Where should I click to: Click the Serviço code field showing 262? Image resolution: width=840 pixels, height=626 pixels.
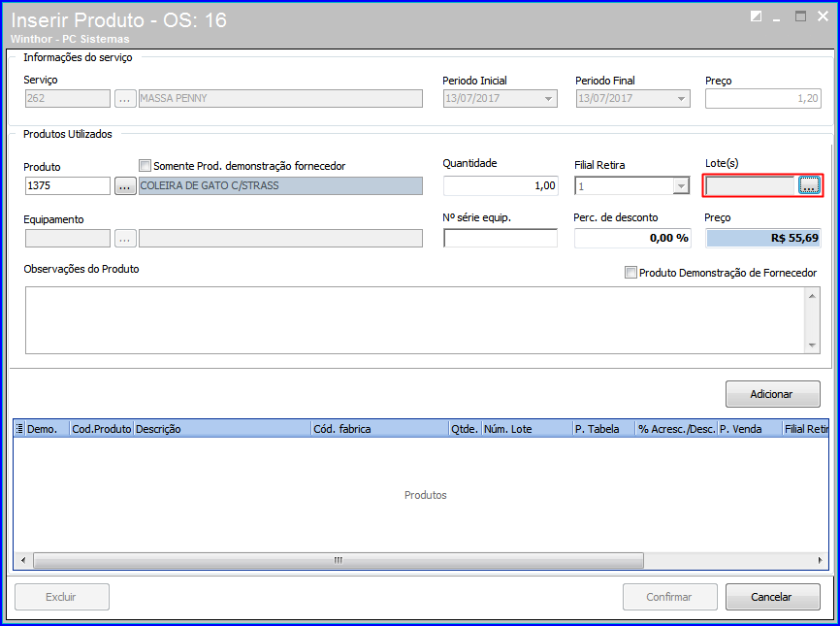tap(68, 99)
